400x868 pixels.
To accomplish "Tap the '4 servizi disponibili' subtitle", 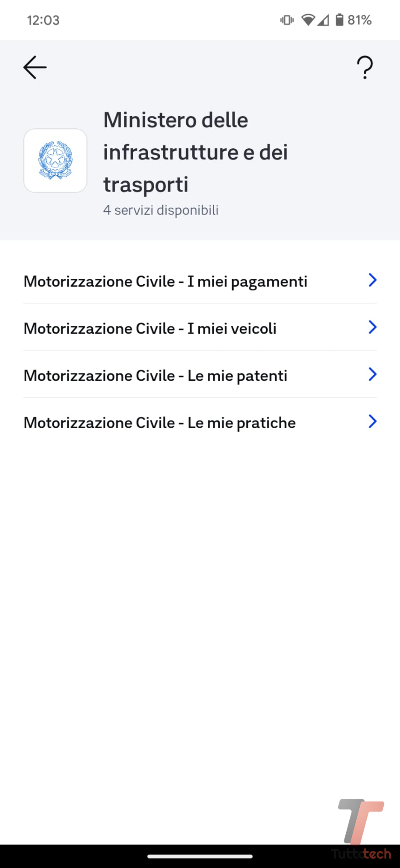I will (x=161, y=210).
